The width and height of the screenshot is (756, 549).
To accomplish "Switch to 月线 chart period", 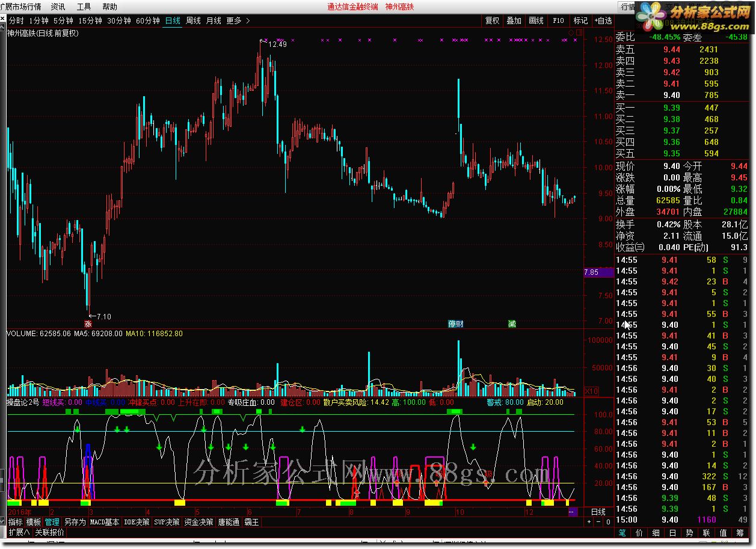I will click(214, 20).
